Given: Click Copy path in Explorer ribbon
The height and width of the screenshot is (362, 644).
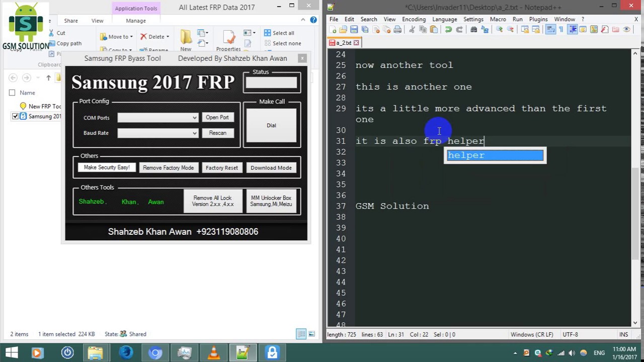Looking at the screenshot, I should pos(65,43).
